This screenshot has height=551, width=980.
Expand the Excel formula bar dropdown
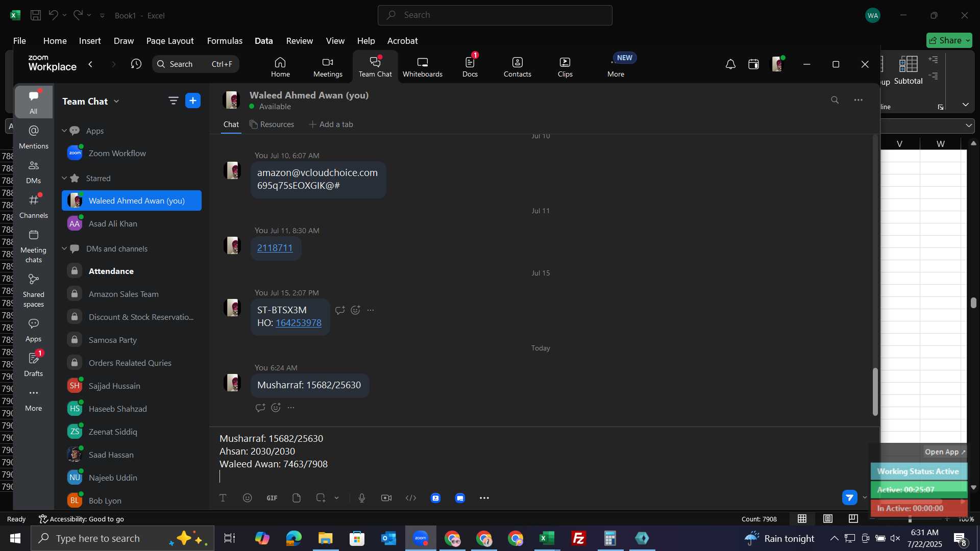tap(969, 126)
